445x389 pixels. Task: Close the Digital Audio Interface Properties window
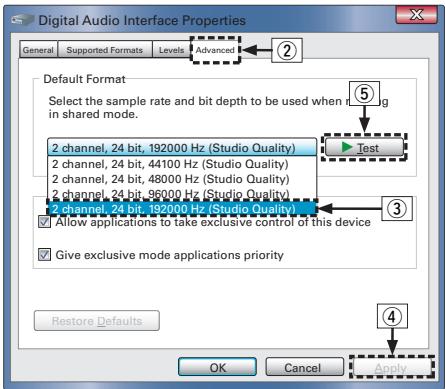(416, 14)
